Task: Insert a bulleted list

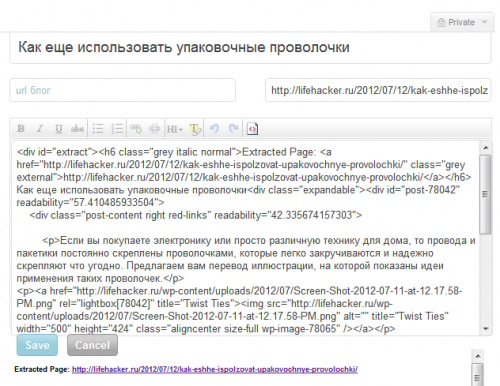Action: click(98, 129)
